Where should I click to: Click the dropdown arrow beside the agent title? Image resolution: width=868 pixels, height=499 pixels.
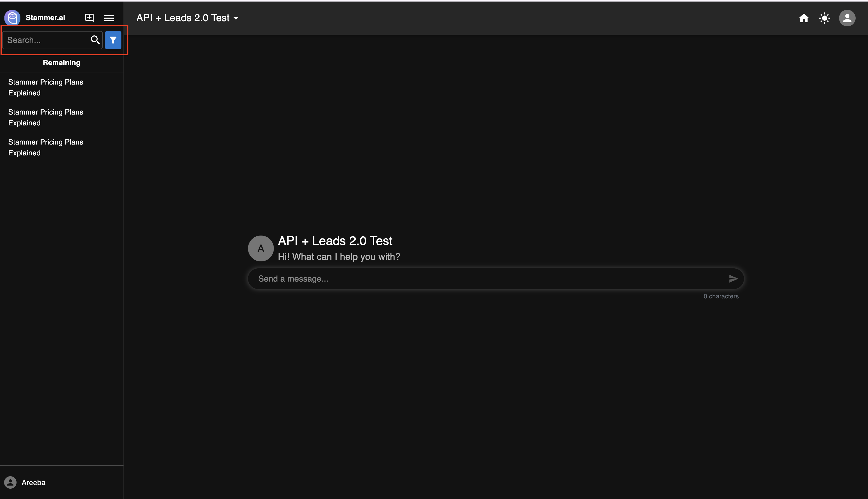[x=236, y=18]
